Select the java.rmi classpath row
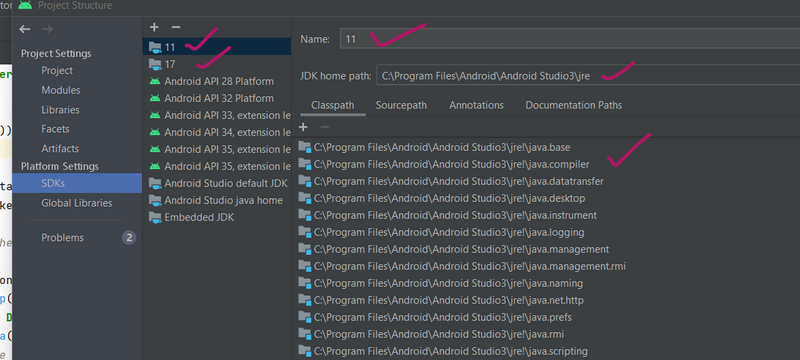The image size is (800, 360). pos(547,335)
